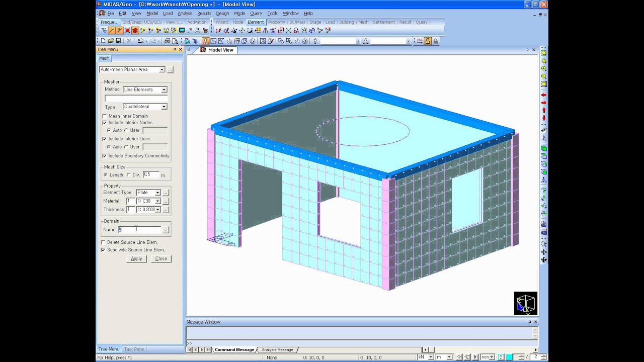Open the Results menu
The height and width of the screenshot is (362, 644).
[x=204, y=13]
